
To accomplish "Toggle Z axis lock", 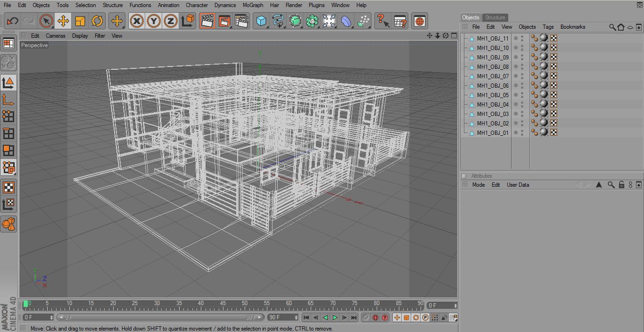I will (171, 21).
